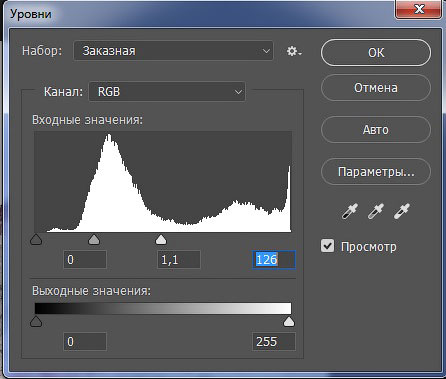This screenshot has width=446, height=379.
Task: Grab the output white level slider
Action: coord(289,322)
